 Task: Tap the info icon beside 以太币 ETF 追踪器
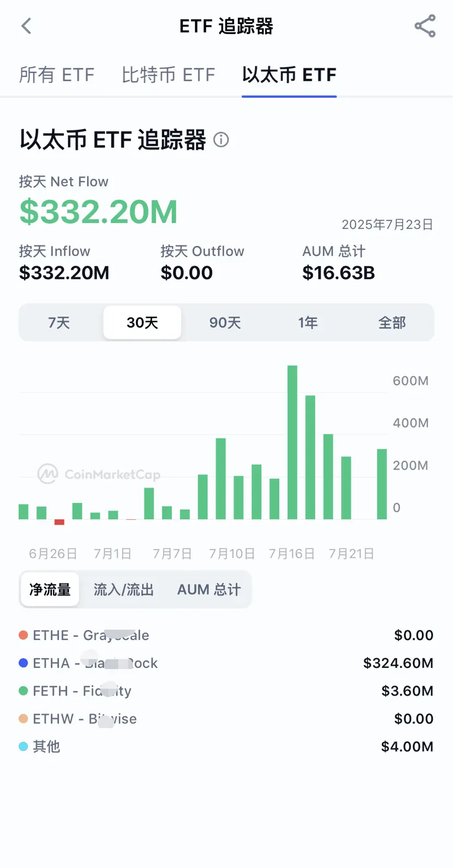pos(221,140)
